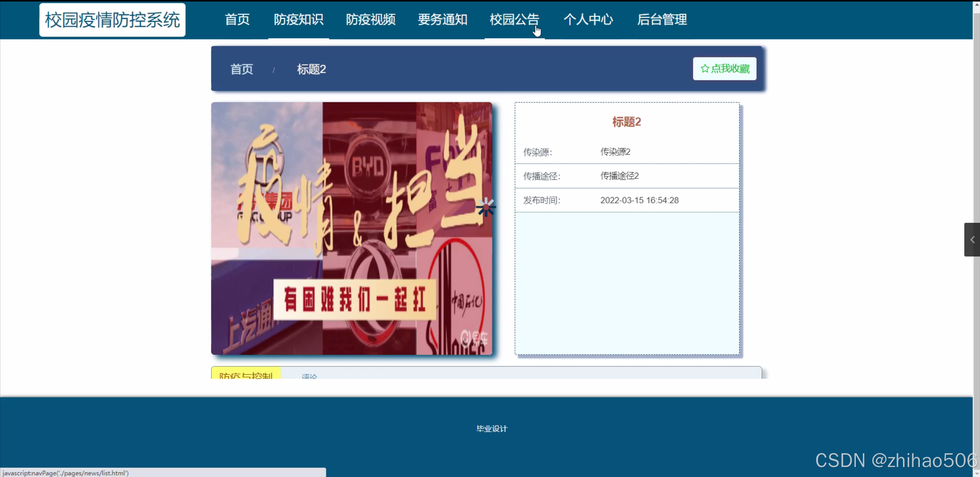Open the 防疫视频 page

[370, 20]
